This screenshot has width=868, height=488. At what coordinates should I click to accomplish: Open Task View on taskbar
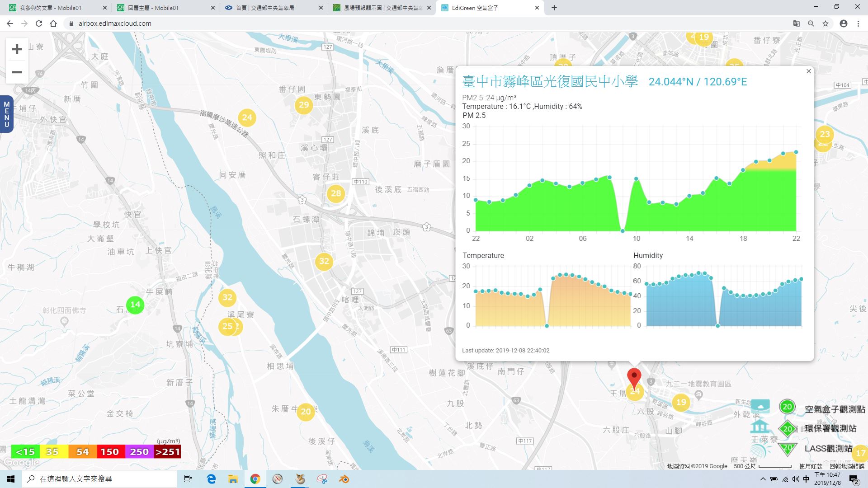tap(188, 479)
